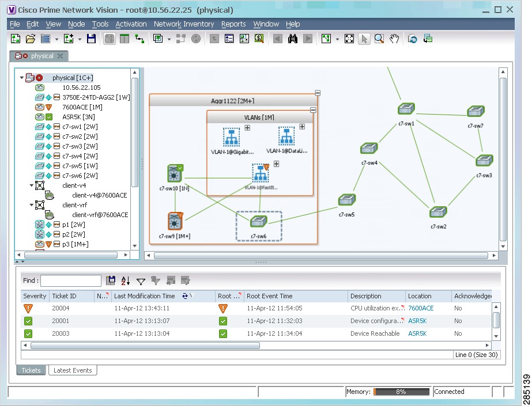The image size is (532, 406).
Task: Sort by the Severity column header
Action: (35, 296)
